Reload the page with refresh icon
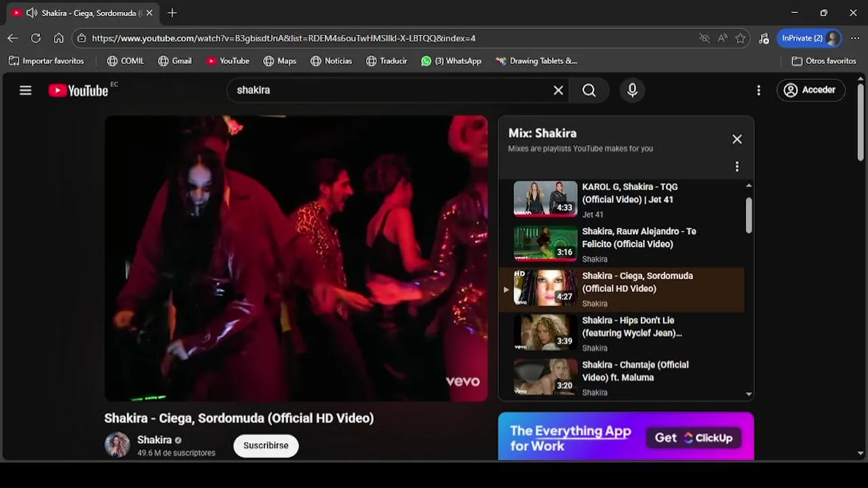Viewport: 868px width, 488px height. pyautogui.click(x=36, y=38)
